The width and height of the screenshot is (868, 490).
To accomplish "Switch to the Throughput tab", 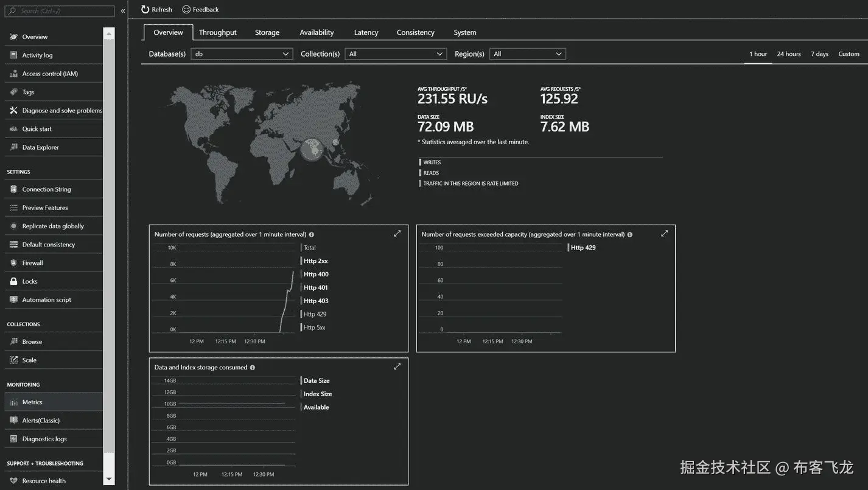I will pos(217,32).
